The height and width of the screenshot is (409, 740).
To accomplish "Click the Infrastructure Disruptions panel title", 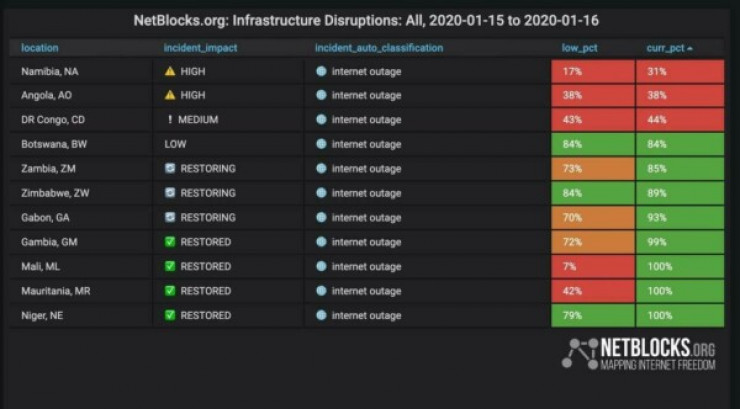I will (x=366, y=20).
